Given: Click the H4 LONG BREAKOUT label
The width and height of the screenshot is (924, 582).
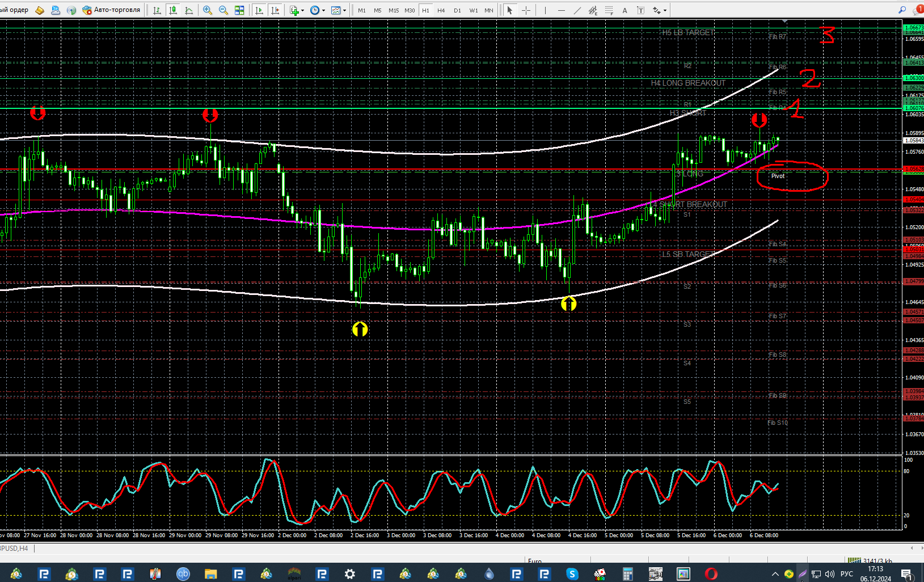Looking at the screenshot, I should tap(688, 83).
